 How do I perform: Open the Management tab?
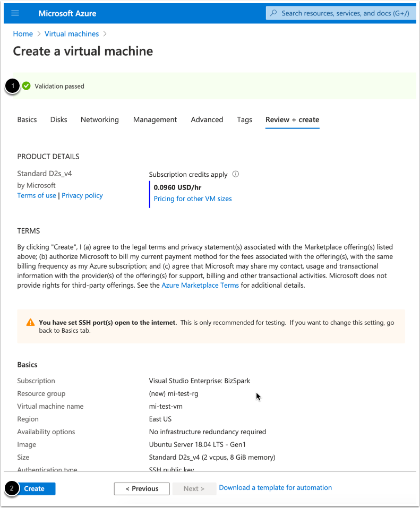(155, 119)
